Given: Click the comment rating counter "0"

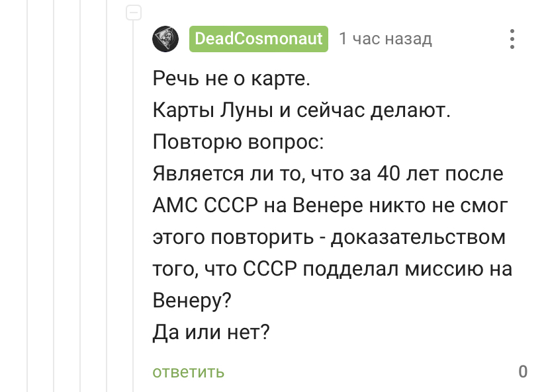Looking at the screenshot, I should coord(523,372).
